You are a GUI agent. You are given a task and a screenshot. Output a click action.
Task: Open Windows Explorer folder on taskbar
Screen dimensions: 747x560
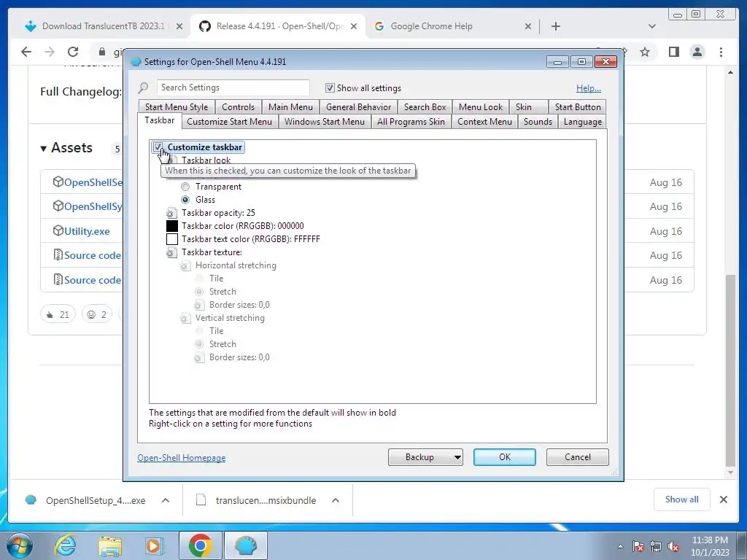tap(110, 545)
